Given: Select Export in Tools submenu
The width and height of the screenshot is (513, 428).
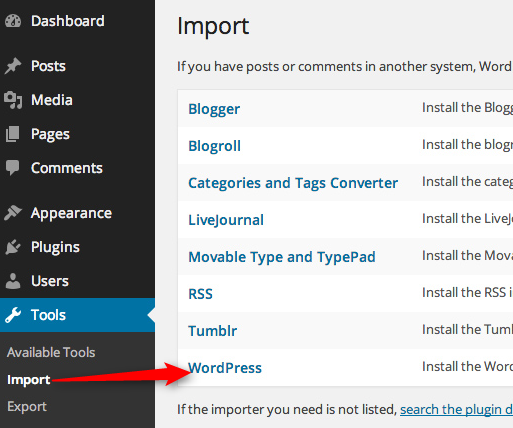Looking at the screenshot, I should (x=27, y=407).
